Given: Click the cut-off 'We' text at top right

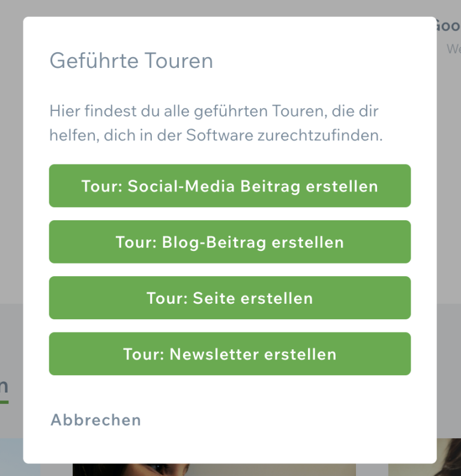Looking at the screenshot, I should (453, 49).
